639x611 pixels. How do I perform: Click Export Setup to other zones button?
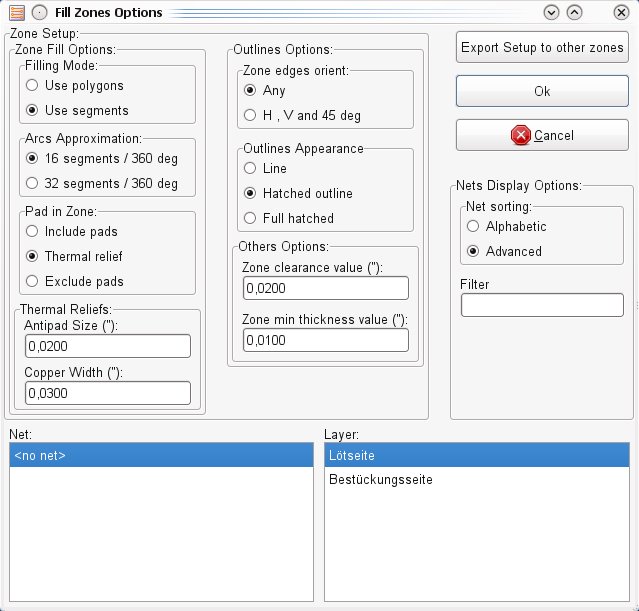(542, 47)
